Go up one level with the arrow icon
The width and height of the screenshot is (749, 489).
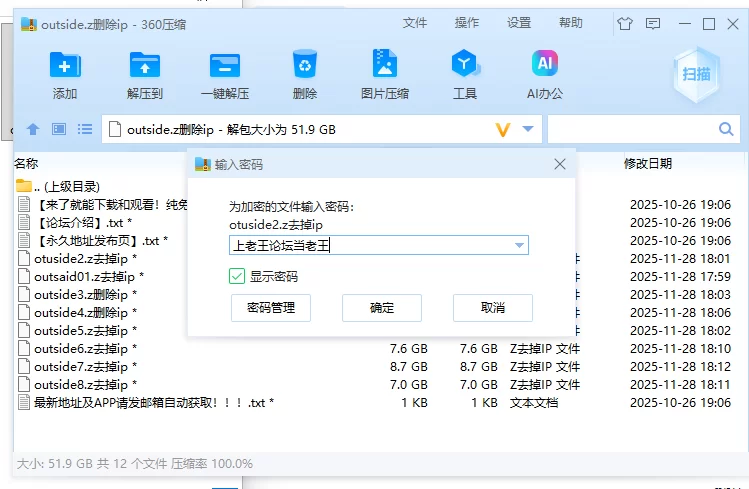click(33, 129)
